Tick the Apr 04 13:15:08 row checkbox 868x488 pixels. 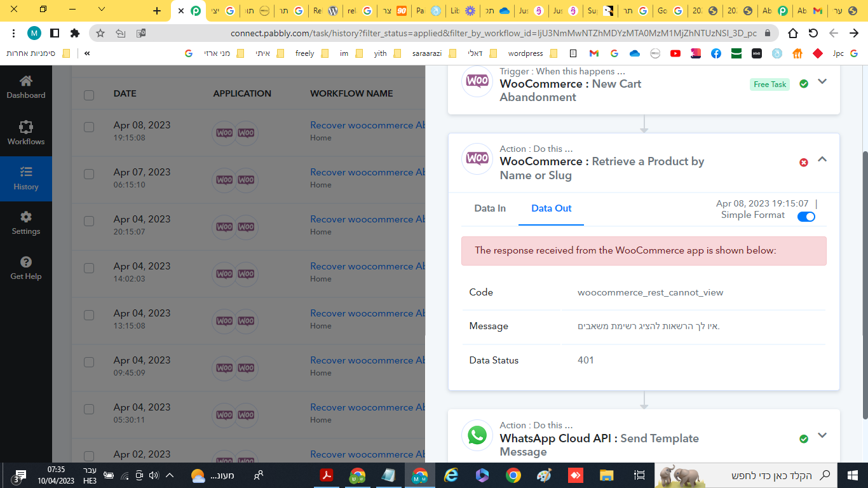[x=89, y=315]
